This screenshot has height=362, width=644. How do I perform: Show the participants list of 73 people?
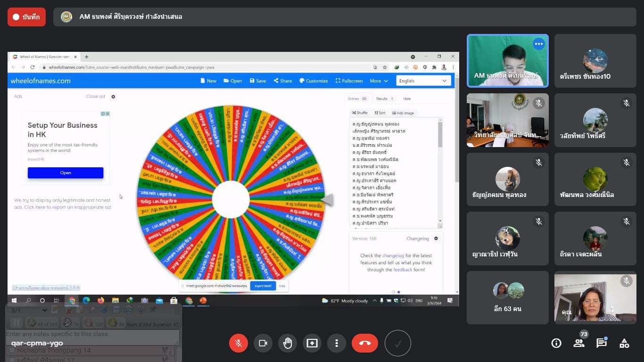coord(579,343)
